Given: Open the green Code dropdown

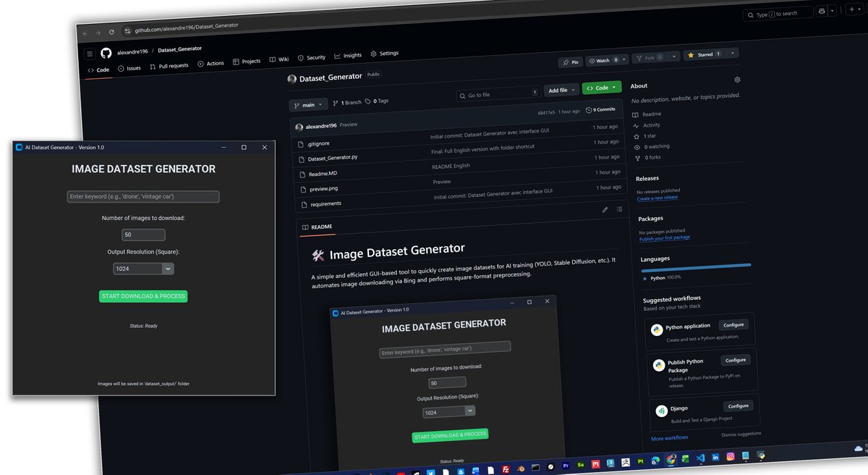Looking at the screenshot, I should (602, 88).
